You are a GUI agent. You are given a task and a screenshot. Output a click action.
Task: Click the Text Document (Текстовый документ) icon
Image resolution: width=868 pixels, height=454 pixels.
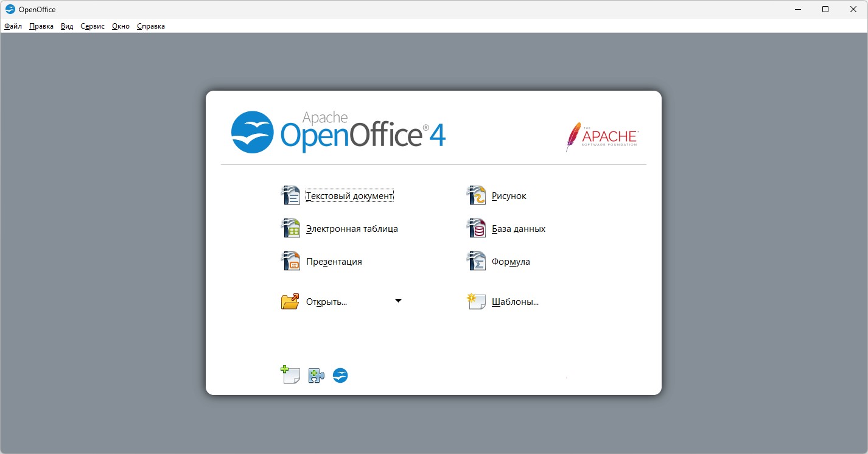pyautogui.click(x=290, y=195)
